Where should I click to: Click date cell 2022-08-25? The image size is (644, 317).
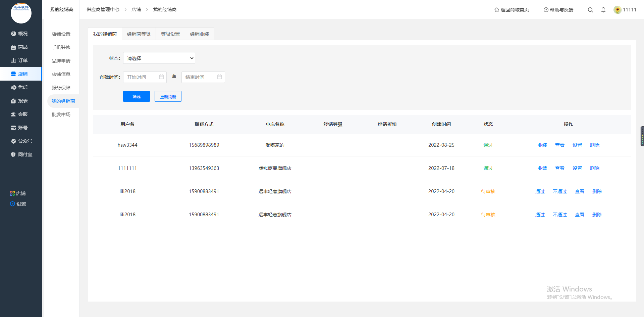441,145
